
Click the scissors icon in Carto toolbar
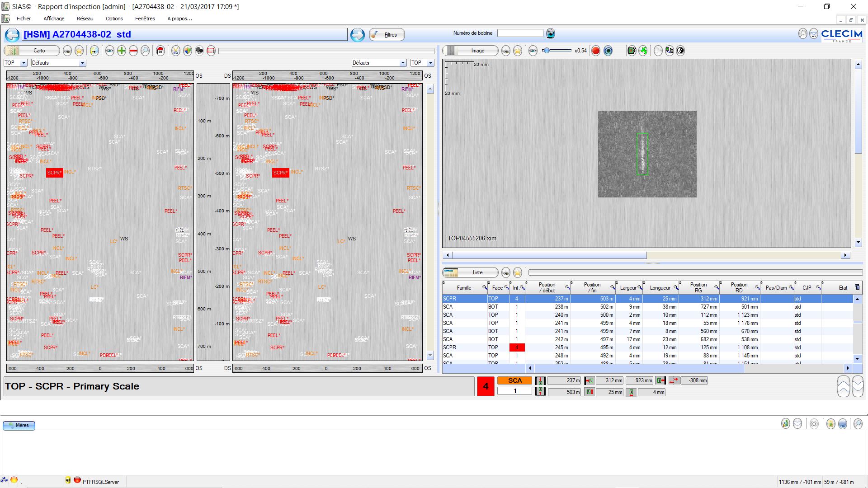pyautogui.click(x=175, y=51)
